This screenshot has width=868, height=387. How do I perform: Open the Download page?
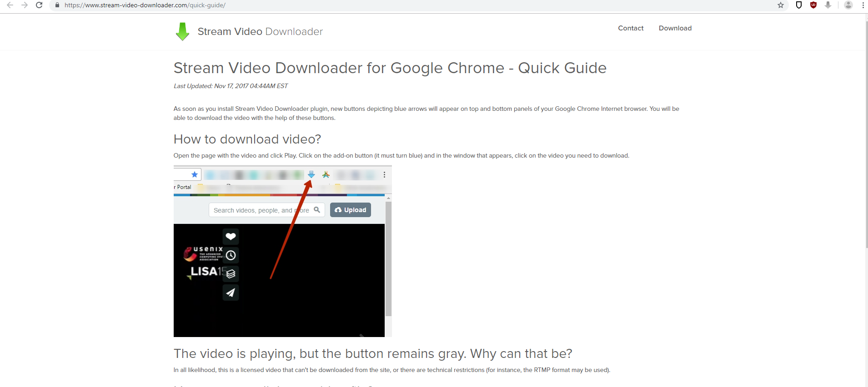pyautogui.click(x=675, y=28)
